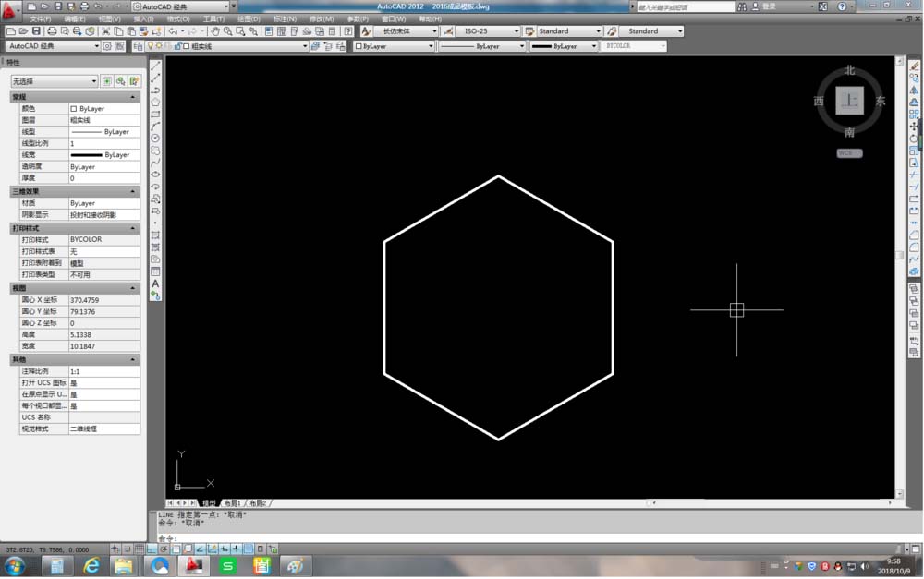Toggle Grid Display in status bar
Screen dimensions: 924x579
point(140,549)
